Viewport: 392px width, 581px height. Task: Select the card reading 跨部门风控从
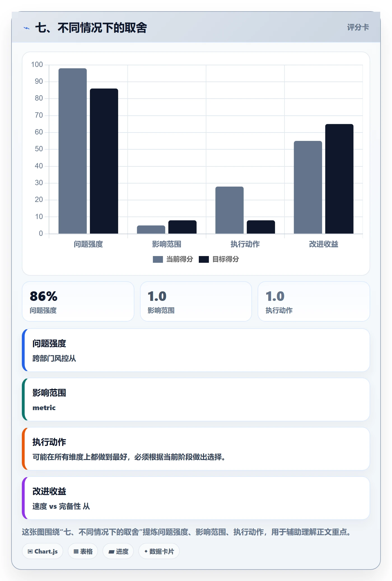(x=196, y=350)
